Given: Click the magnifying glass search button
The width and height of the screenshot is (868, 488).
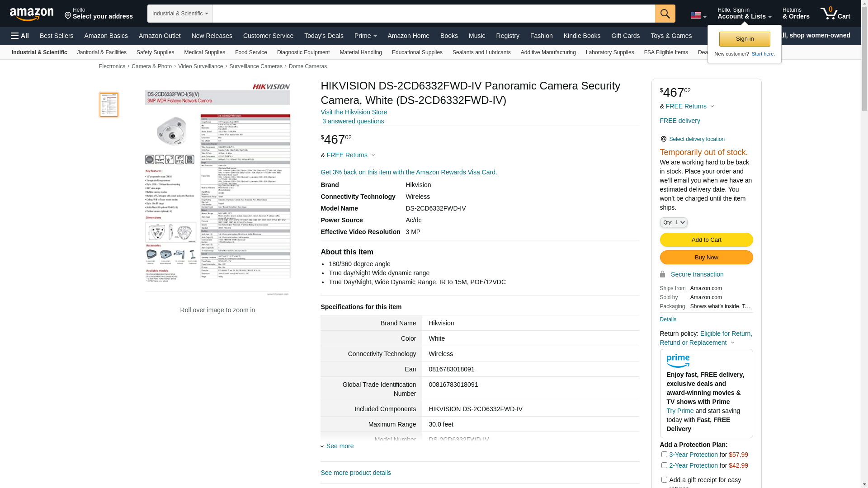Looking at the screenshot, I should tap(665, 14).
